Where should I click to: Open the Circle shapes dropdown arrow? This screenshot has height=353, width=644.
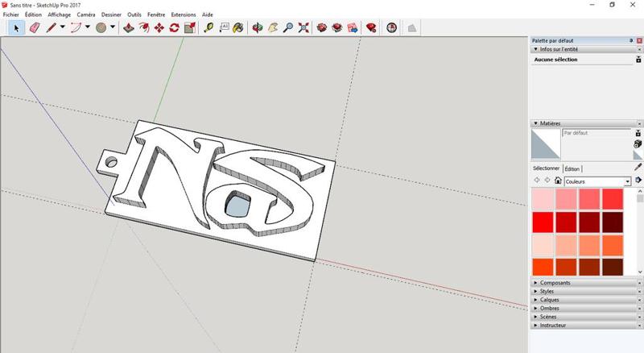[x=113, y=27]
